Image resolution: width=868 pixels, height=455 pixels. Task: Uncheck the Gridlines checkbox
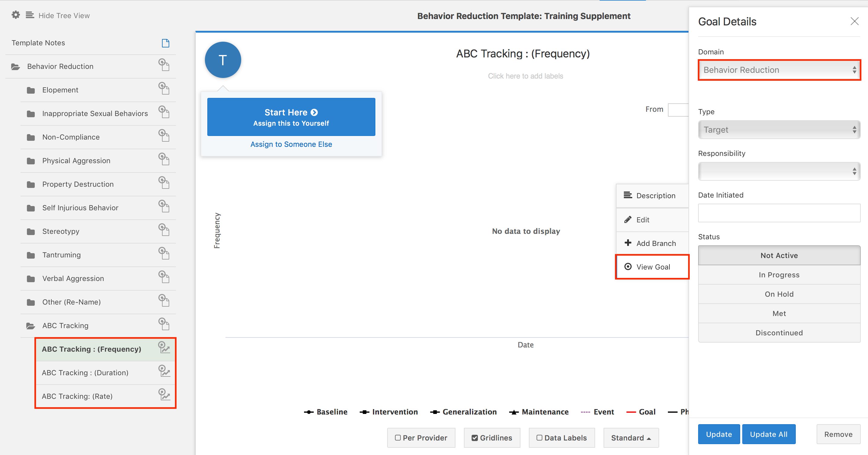pyautogui.click(x=474, y=438)
